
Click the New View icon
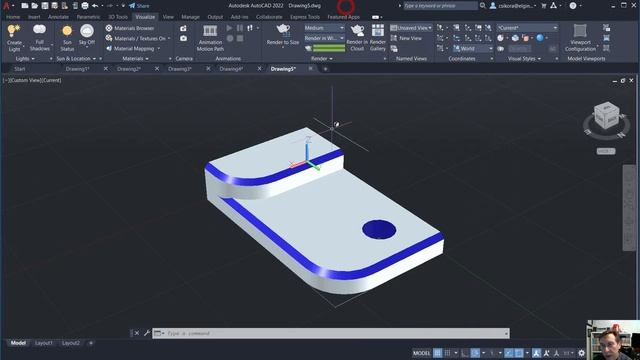pos(394,38)
